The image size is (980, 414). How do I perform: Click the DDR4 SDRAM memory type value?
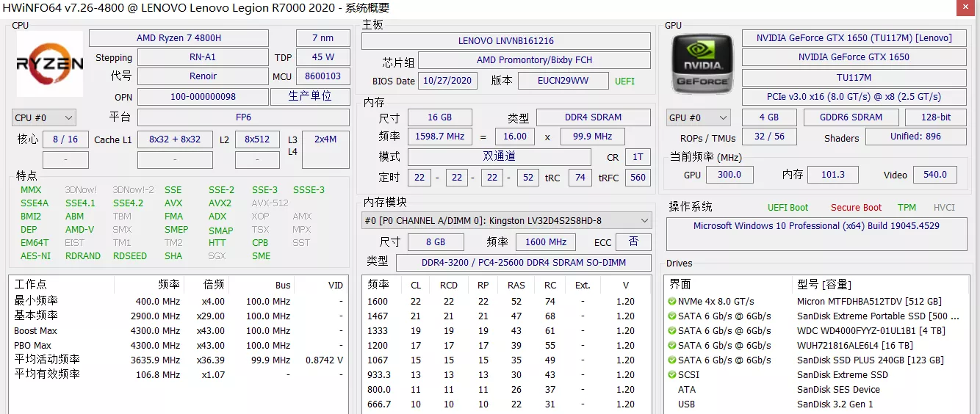point(594,117)
